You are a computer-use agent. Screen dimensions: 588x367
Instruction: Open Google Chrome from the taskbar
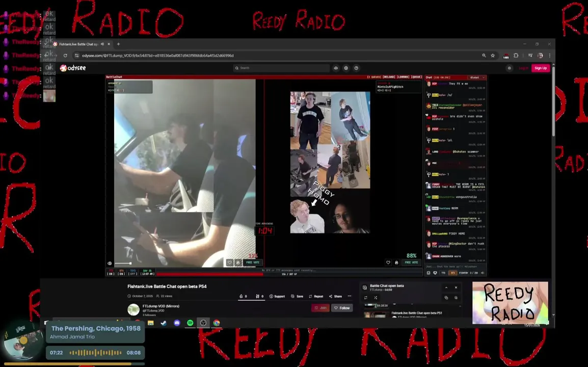click(217, 323)
